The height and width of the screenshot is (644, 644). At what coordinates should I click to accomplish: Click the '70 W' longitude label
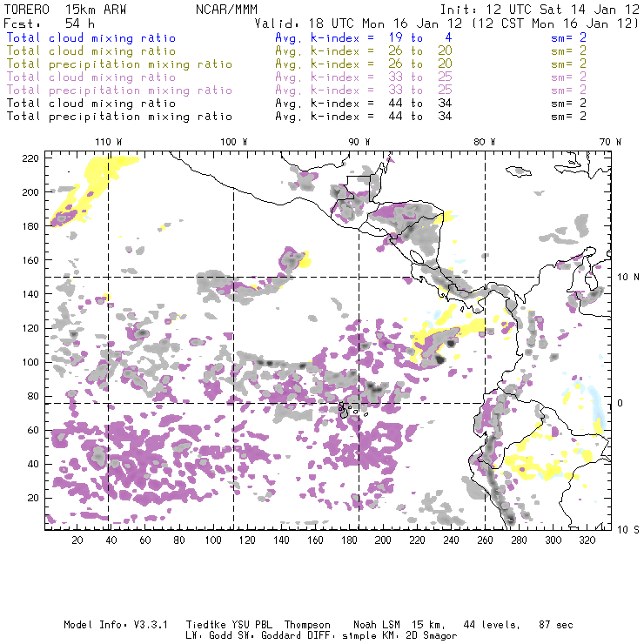[x=610, y=142]
